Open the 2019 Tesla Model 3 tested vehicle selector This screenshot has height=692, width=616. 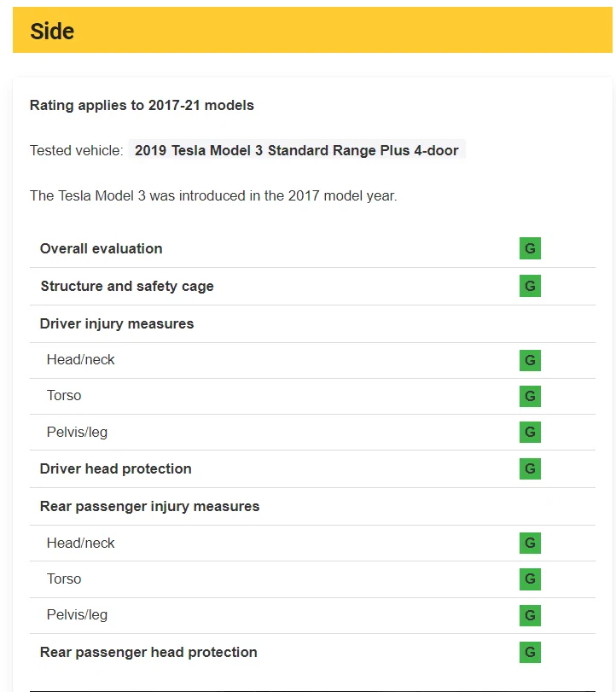click(297, 150)
